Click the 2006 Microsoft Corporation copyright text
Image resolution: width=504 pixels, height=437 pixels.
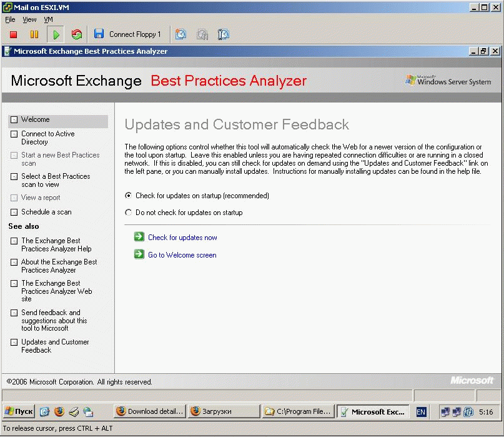click(79, 382)
